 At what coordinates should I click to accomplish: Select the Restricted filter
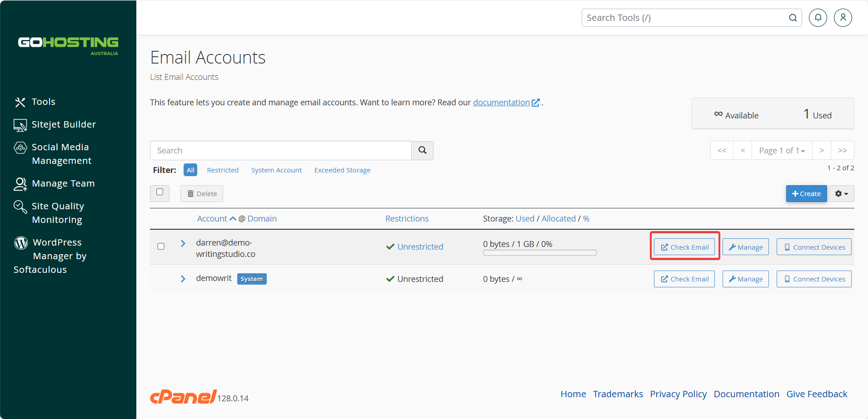pyautogui.click(x=223, y=170)
